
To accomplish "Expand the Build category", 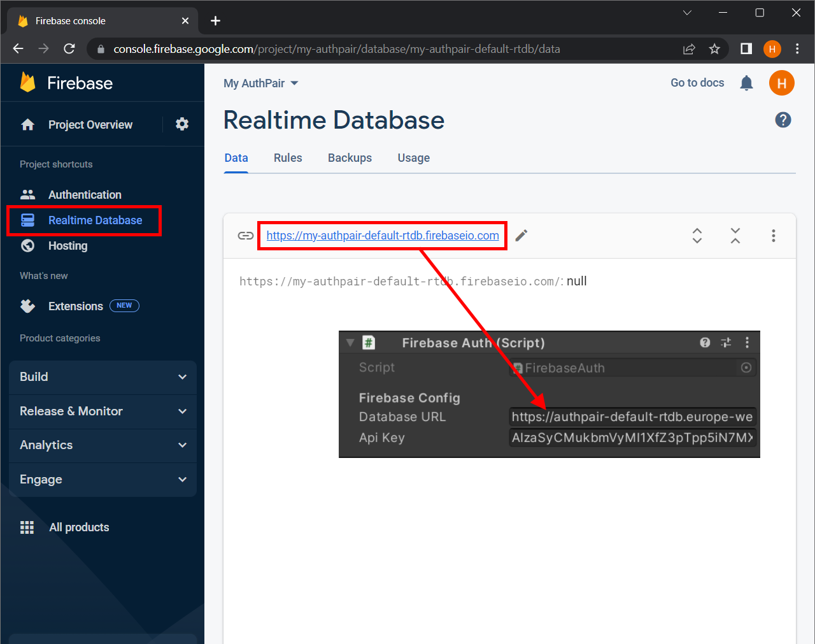I will pos(103,377).
